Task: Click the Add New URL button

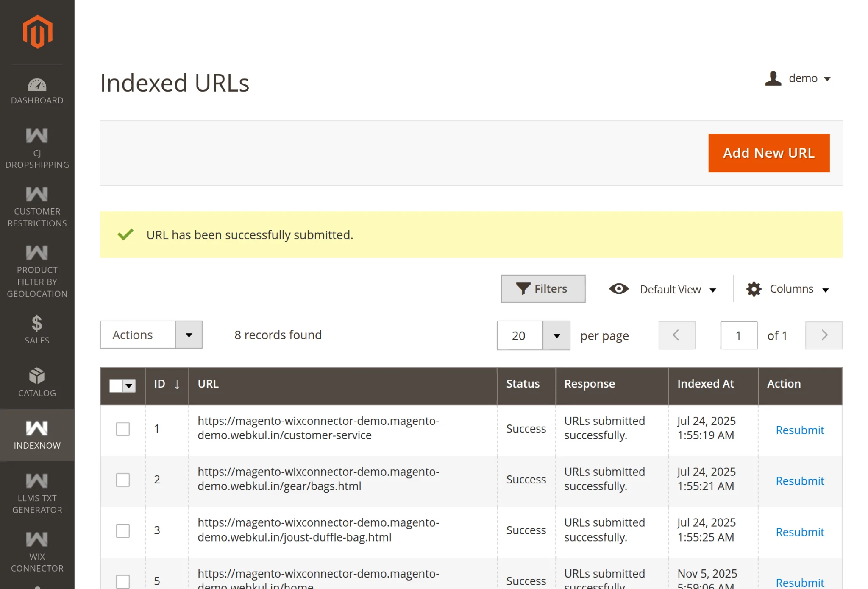Action: (x=768, y=153)
